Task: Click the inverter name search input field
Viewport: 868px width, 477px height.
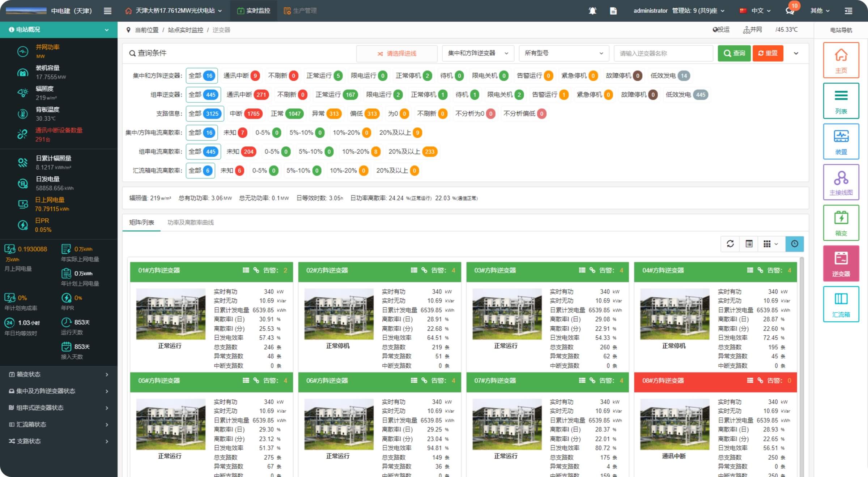Action: tap(663, 53)
